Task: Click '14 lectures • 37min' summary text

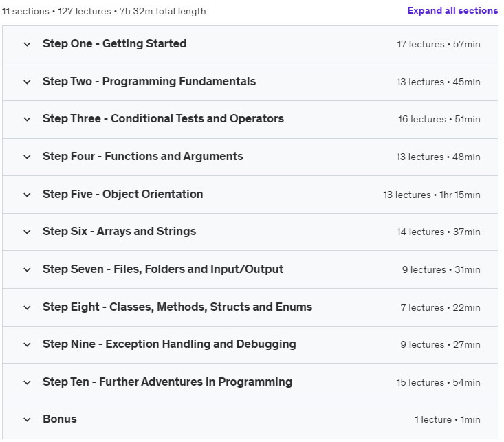Action: (x=439, y=232)
